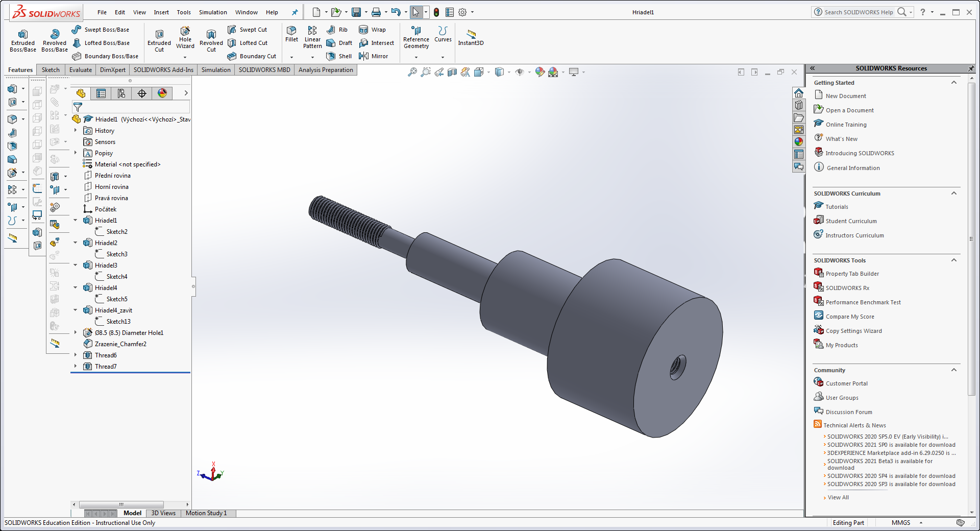Screen dimensions: 980x531
Task: Expand the Thread6 feature
Action: tap(76, 355)
